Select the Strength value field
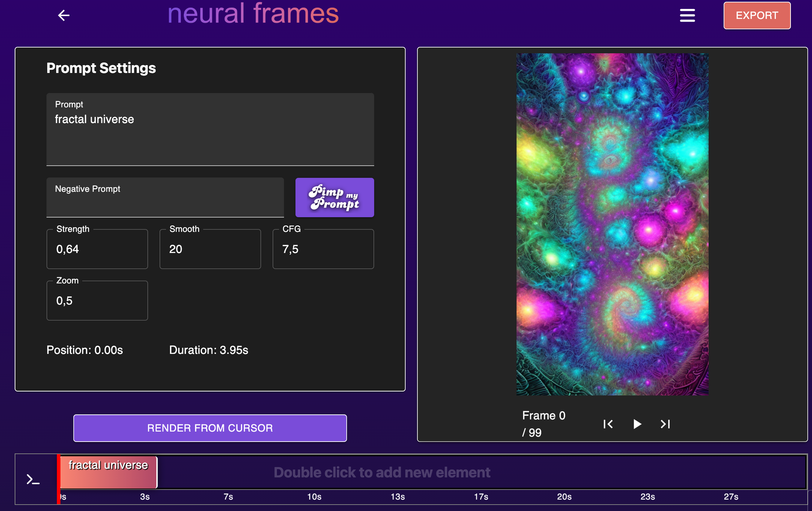Viewport: 812px width, 511px height. (97, 249)
